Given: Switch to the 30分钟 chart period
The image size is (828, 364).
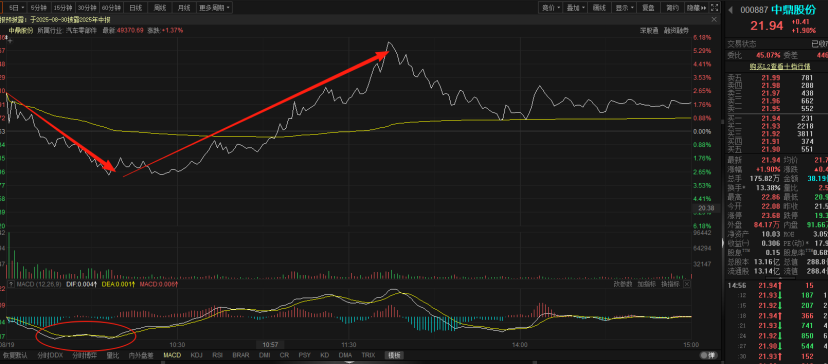Looking at the screenshot, I should point(87,7).
